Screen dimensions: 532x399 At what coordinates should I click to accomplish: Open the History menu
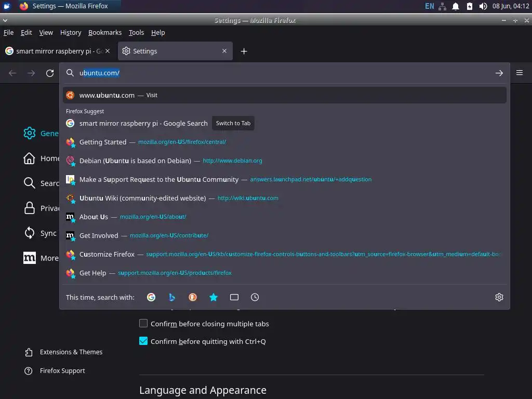pos(71,33)
